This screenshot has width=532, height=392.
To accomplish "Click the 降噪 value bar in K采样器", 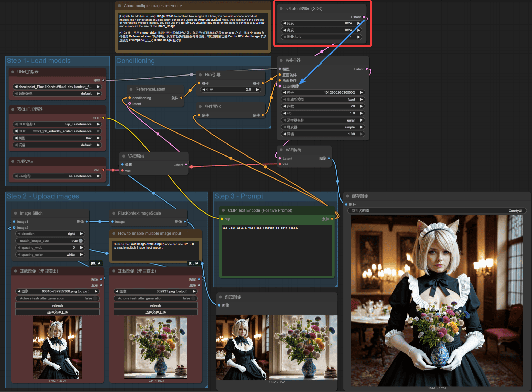I will coord(323,134).
